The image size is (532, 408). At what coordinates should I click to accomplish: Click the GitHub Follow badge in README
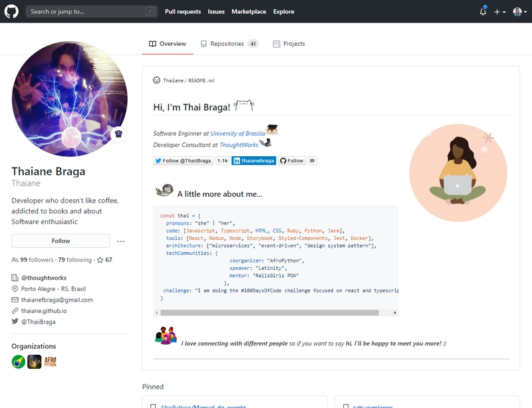click(292, 161)
